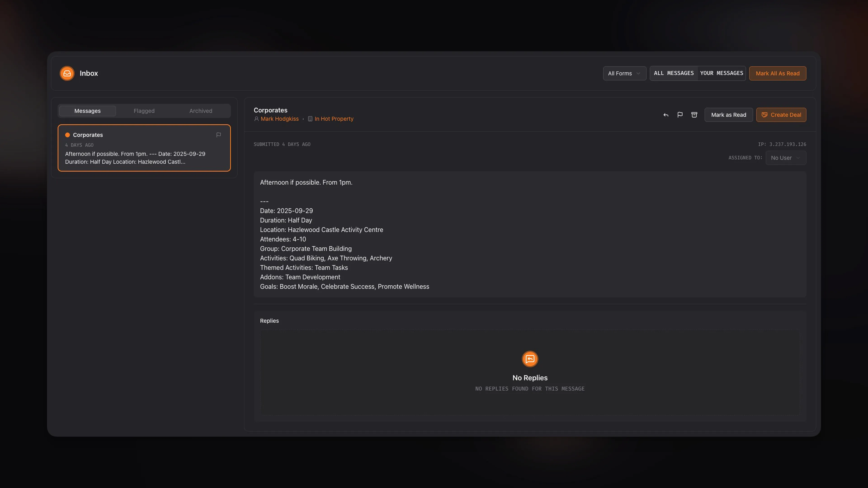The image size is (868, 488).
Task: Click the 'Goals: Boost Morale' line
Action: coord(345,286)
